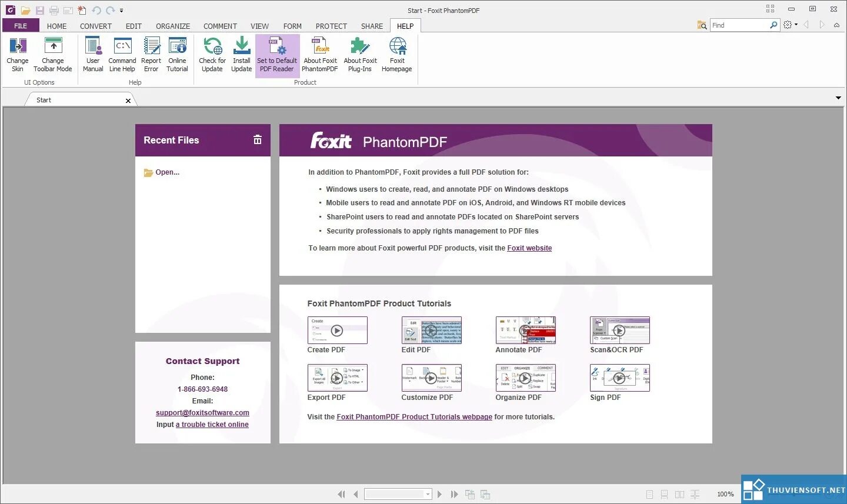
Task: Open settings gear dropdown near Find
Action: pos(791,25)
